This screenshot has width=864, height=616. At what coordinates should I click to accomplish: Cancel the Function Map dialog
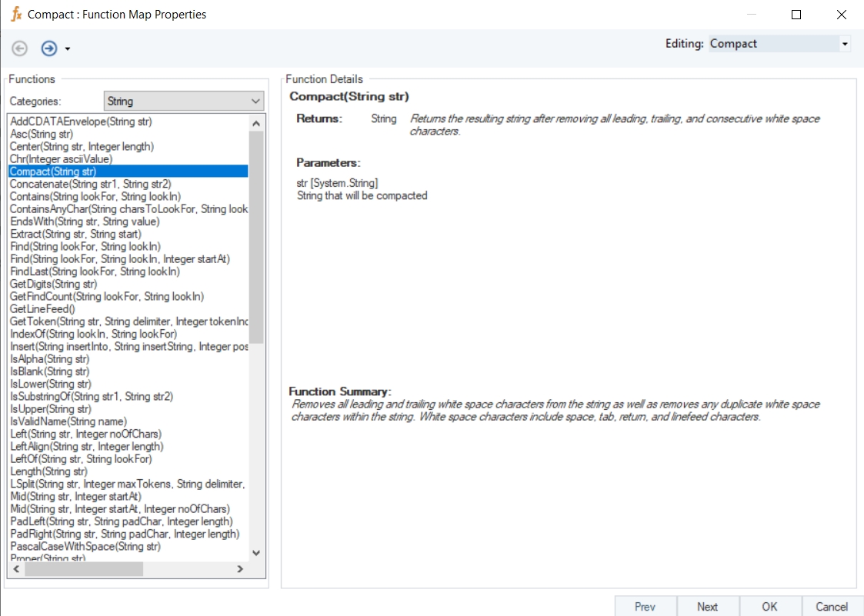point(832,606)
